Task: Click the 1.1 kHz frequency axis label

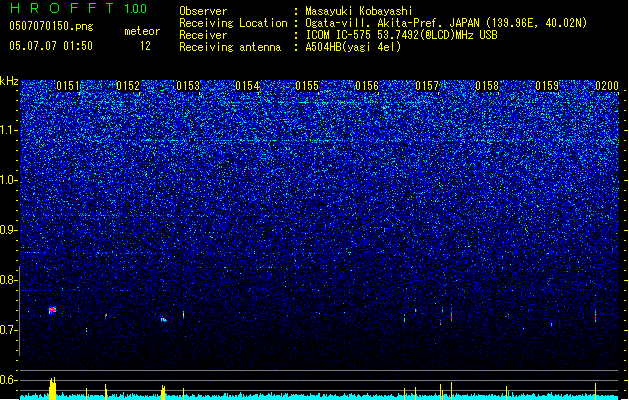Action: click(x=8, y=130)
